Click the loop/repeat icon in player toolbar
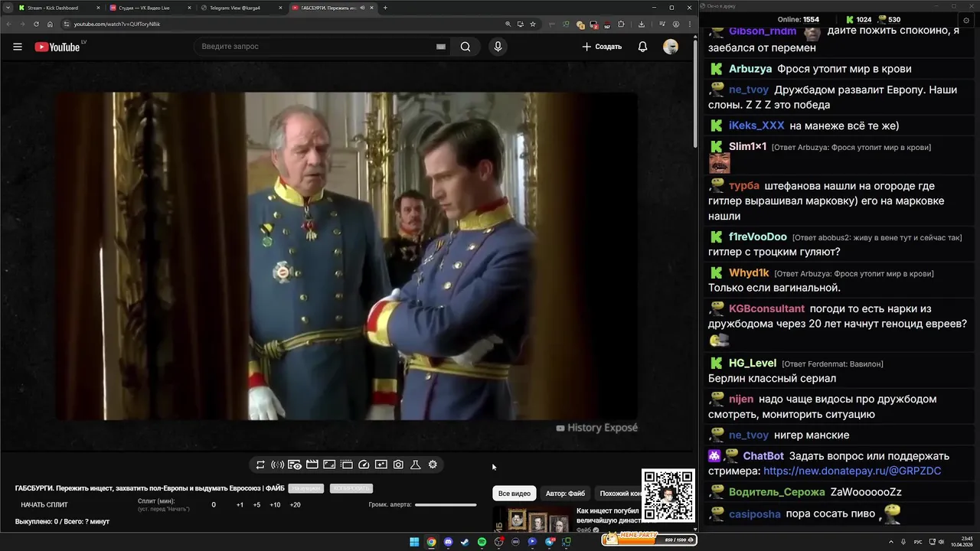980x551 pixels. click(260, 465)
